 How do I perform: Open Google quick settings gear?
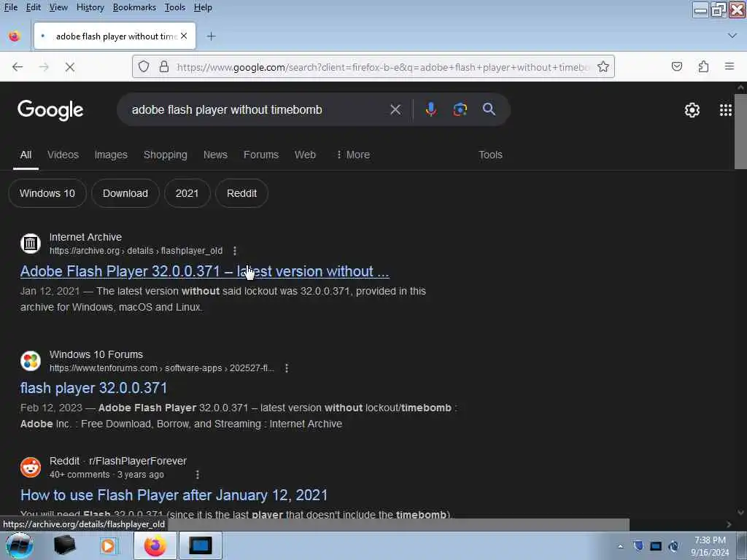(x=692, y=110)
